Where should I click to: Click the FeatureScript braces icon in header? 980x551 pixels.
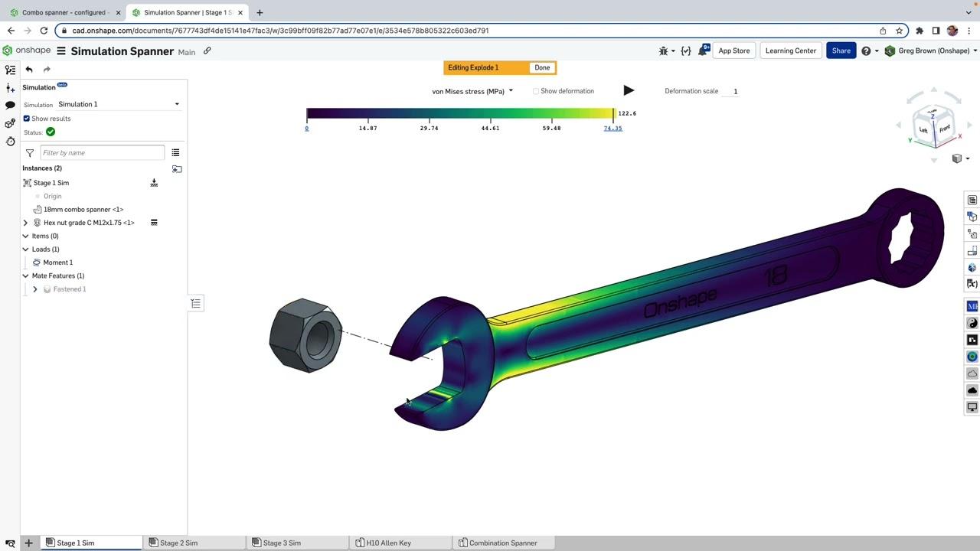pos(685,51)
